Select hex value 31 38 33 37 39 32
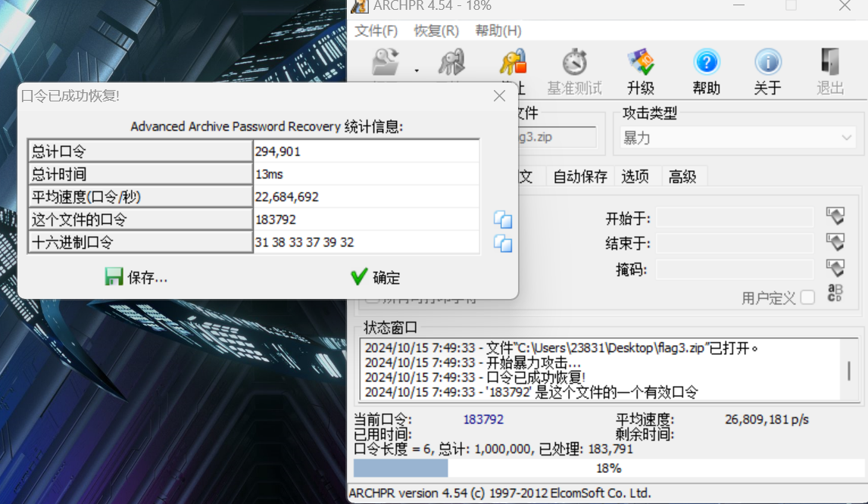Viewport: 868px width, 504px height. [304, 242]
